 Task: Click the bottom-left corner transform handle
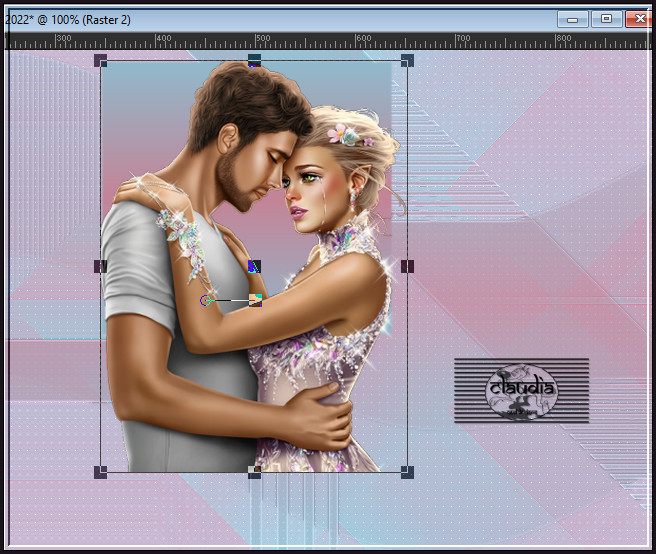[100, 472]
